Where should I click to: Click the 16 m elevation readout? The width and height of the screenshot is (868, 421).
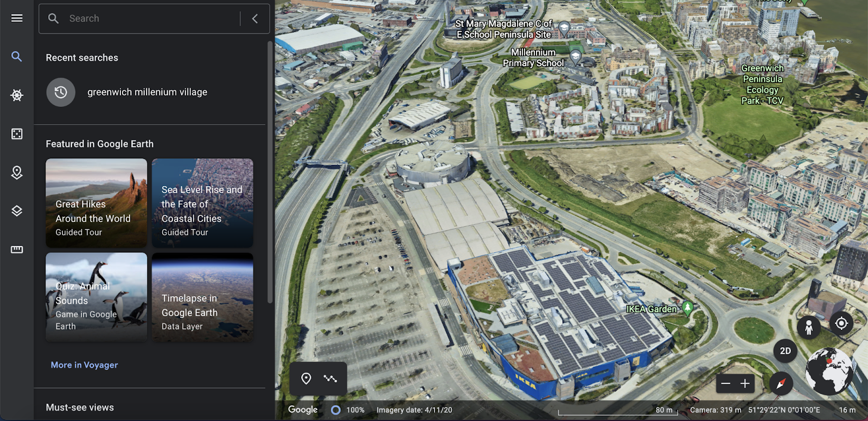847,410
